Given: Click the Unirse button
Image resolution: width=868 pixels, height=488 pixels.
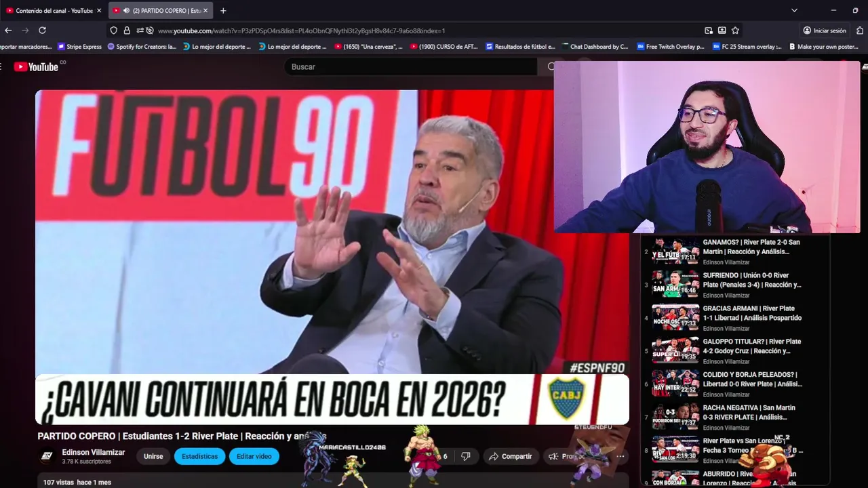Looking at the screenshot, I should point(153,456).
